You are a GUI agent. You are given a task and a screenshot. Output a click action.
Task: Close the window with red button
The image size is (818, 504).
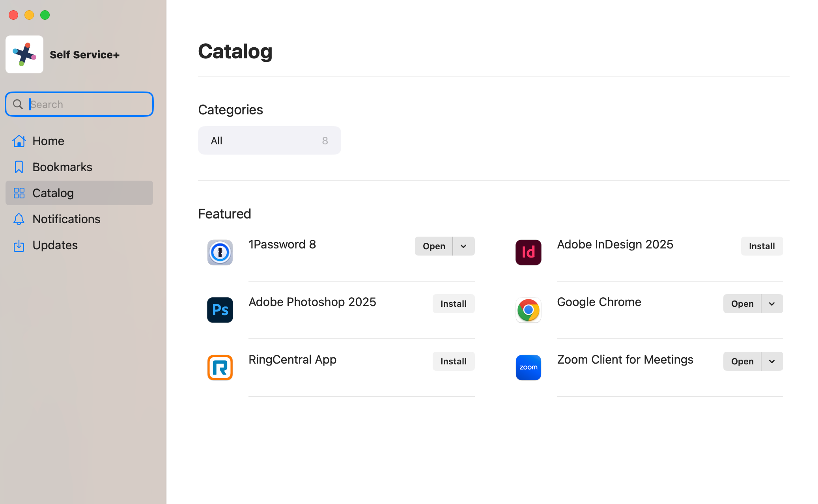click(13, 15)
